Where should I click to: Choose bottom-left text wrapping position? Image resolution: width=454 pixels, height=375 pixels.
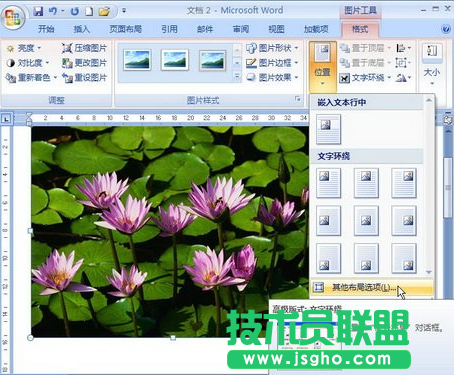(328, 258)
